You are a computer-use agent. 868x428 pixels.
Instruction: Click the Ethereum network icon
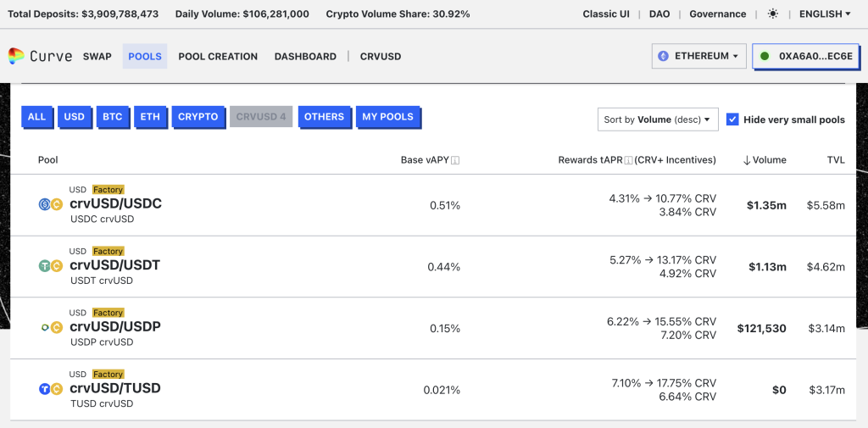pos(663,56)
